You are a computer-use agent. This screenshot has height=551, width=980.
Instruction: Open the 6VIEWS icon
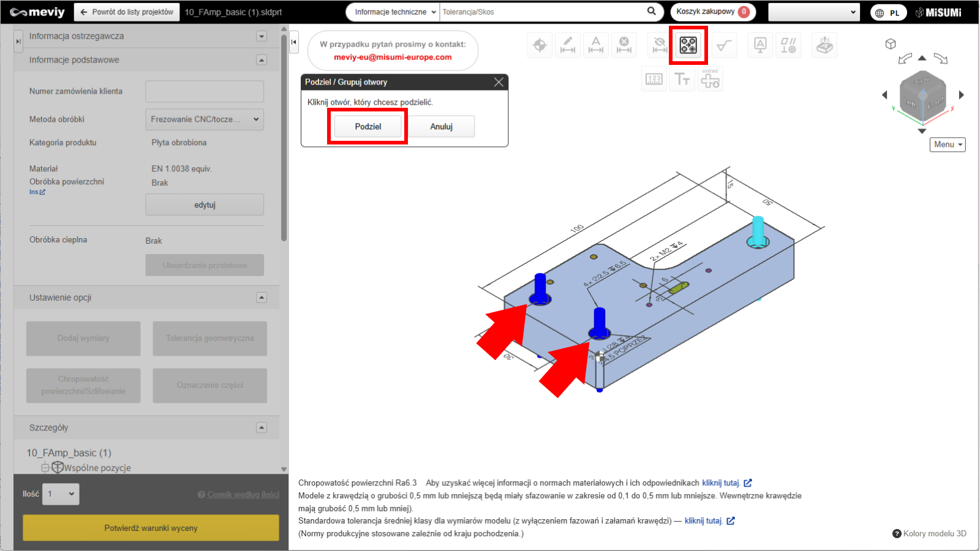tap(710, 80)
